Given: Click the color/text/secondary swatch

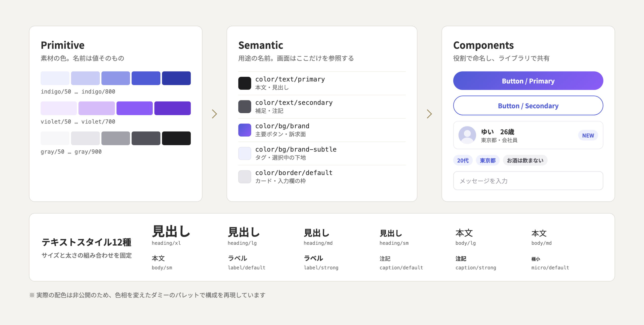Looking at the screenshot, I should point(245,107).
